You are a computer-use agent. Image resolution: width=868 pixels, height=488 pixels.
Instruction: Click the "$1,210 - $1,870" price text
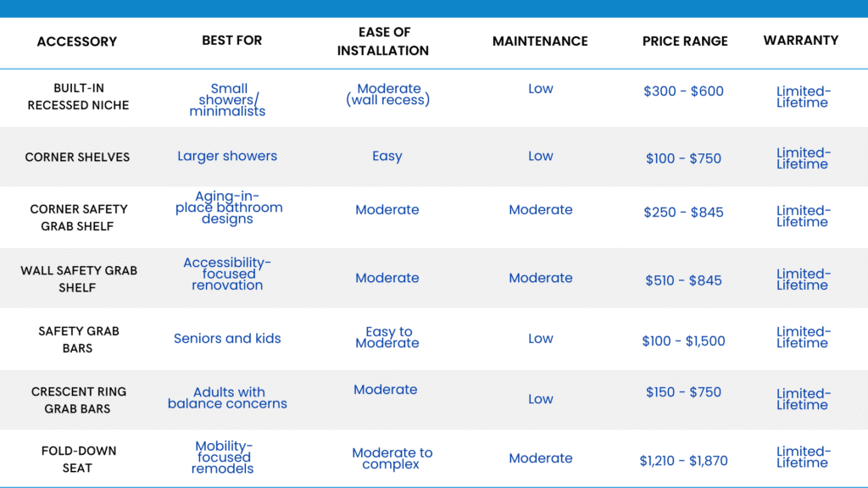click(x=683, y=461)
